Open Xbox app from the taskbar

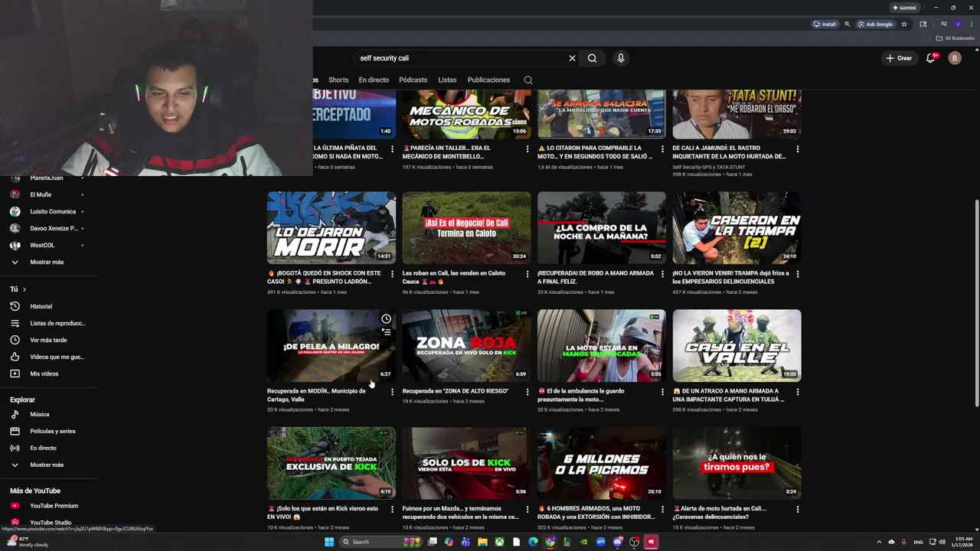point(499,542)
